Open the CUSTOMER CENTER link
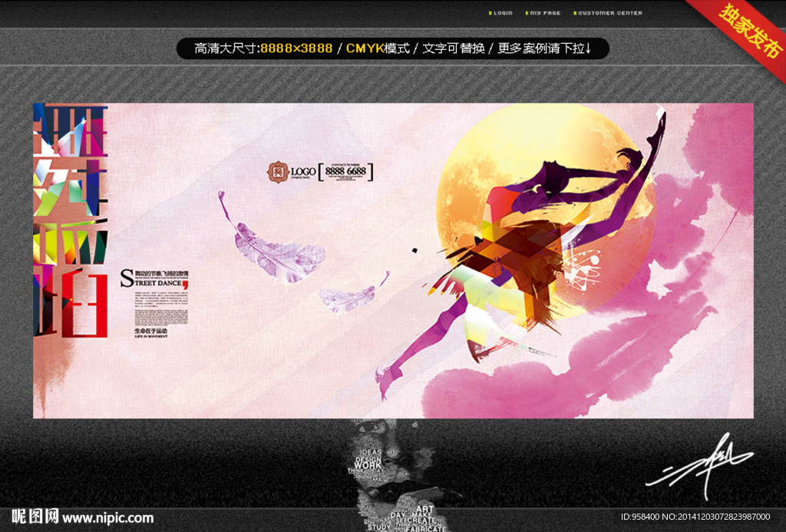This screenshot has width=786, height=532. point(609,13)
